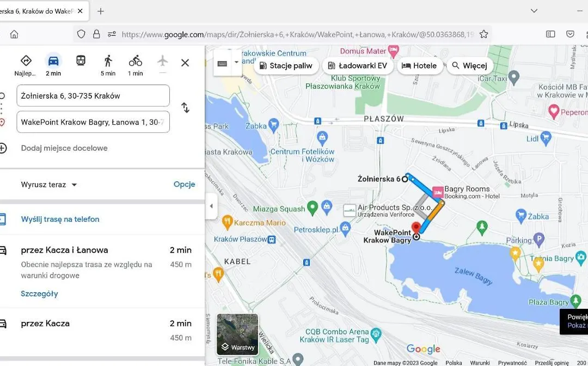Viewport: 588px width, 366px height.
Task: Open the list all tabs dropdown
Action: pos(534,11)
